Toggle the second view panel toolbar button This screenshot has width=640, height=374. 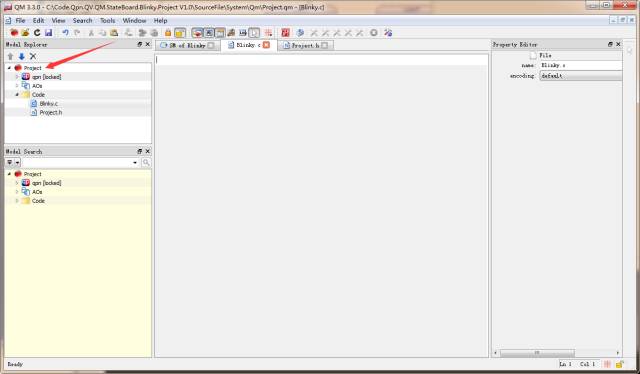[209, 33]
